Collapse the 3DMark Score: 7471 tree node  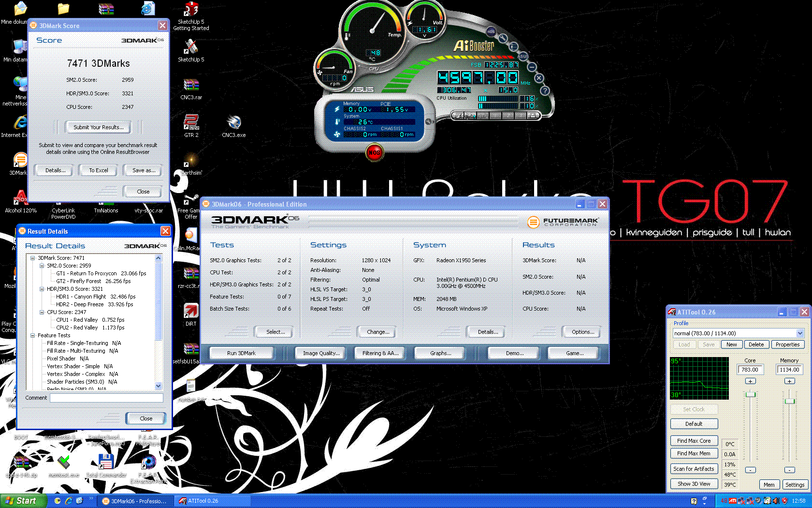(x=33, y=258)
